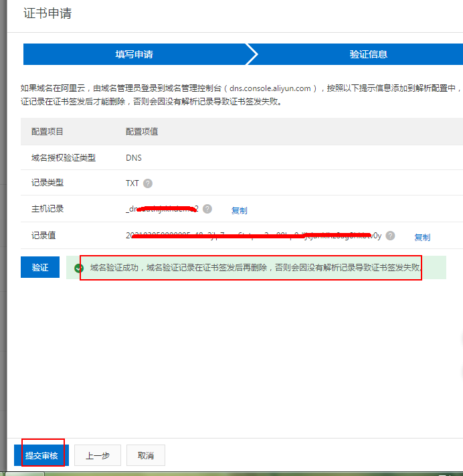Viewport: 463px width, 476px height.
Task: Click the 配置项目 column header
Action: click(x=48, y=132)
